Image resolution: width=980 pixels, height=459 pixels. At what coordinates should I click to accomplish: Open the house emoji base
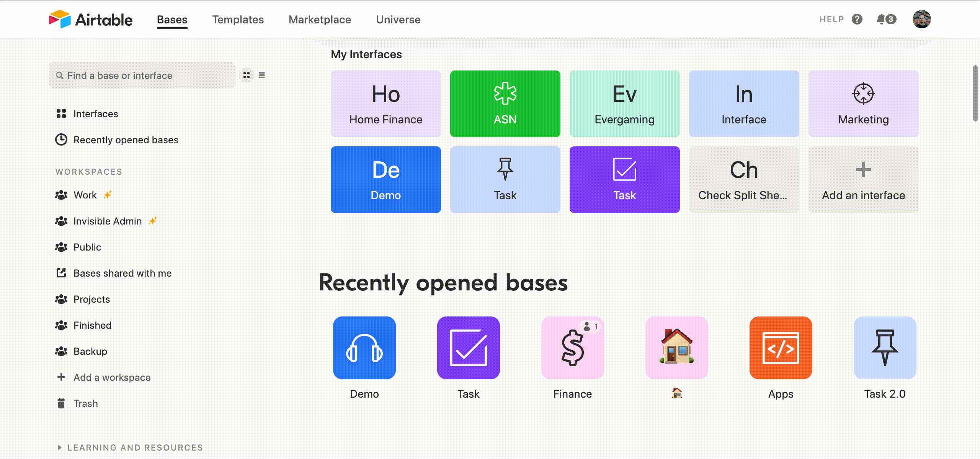pos(676,348)
